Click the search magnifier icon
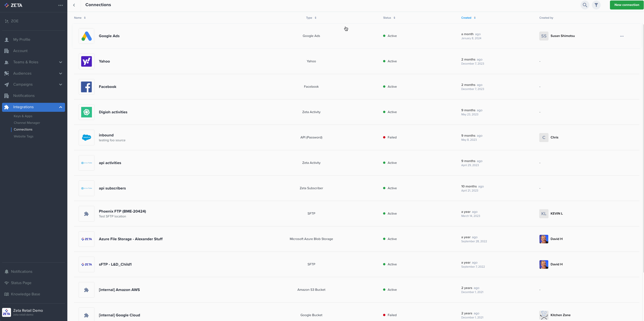This screenshot has height=321, width=644. (585, 5)
